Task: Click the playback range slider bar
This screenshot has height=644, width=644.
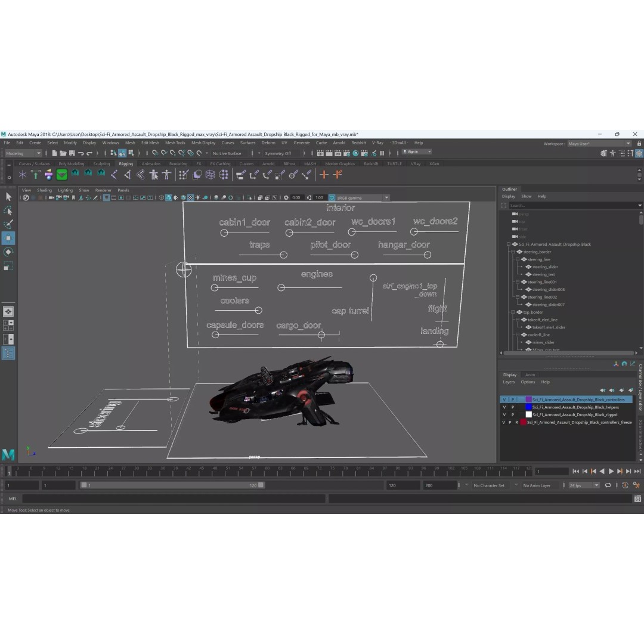Action: click(172, 485)
